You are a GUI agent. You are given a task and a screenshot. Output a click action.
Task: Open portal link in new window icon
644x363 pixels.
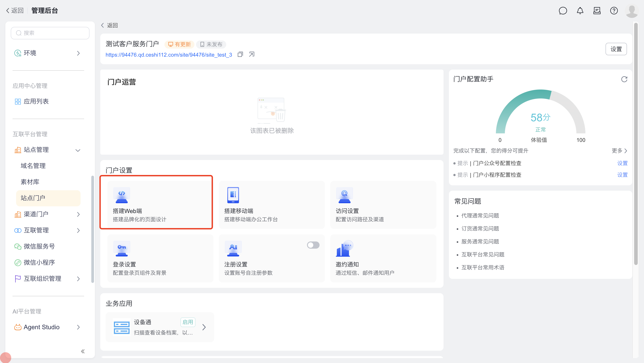point(252,54)
